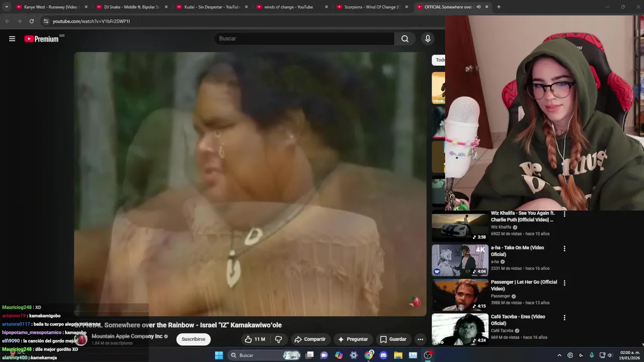Screen dimensions: 644x362
Task: Like the video with the thumbs-up (11 M)
Action: click(255, 339)
